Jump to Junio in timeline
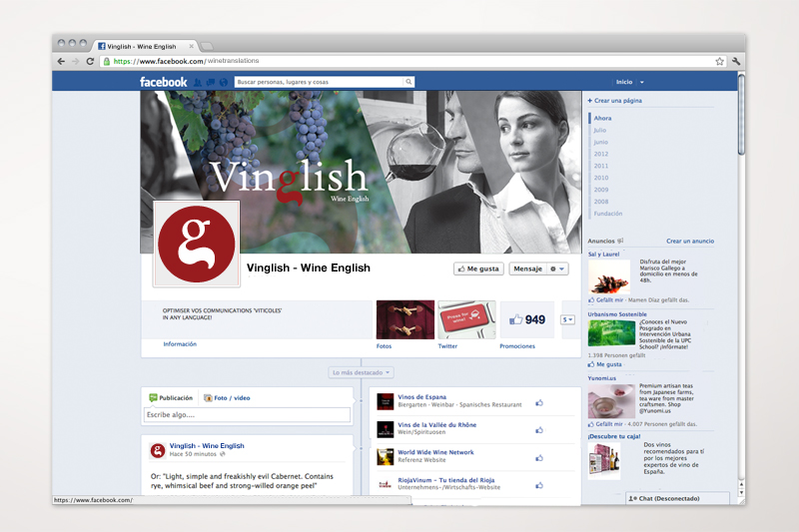Viewport: 799px width, 532px height. pos(601,142)
